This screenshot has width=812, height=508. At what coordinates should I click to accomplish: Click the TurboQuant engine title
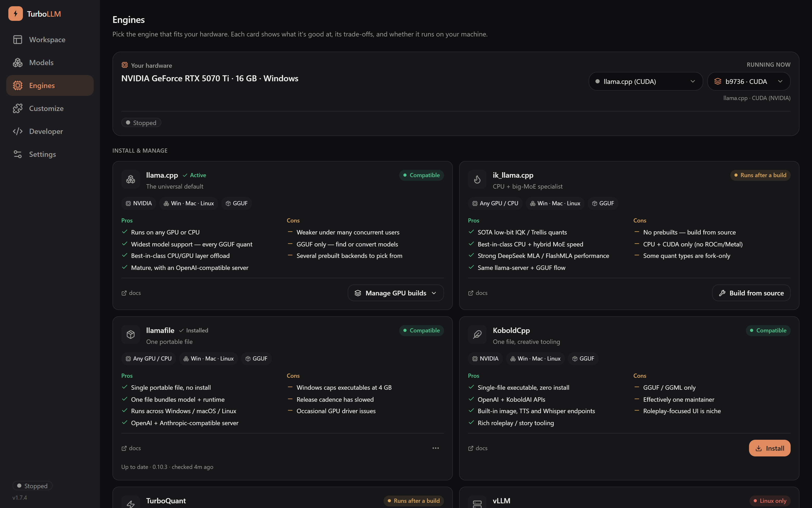[166, 501]
